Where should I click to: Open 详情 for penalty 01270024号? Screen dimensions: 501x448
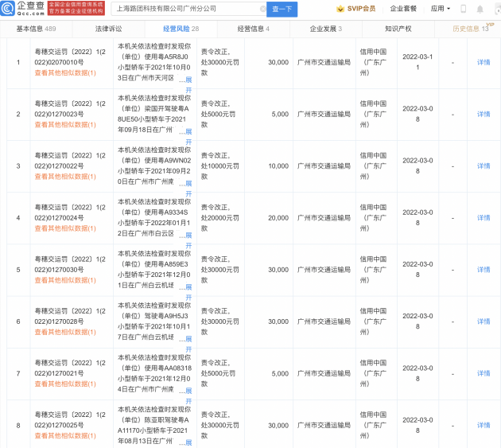[484, 218]
